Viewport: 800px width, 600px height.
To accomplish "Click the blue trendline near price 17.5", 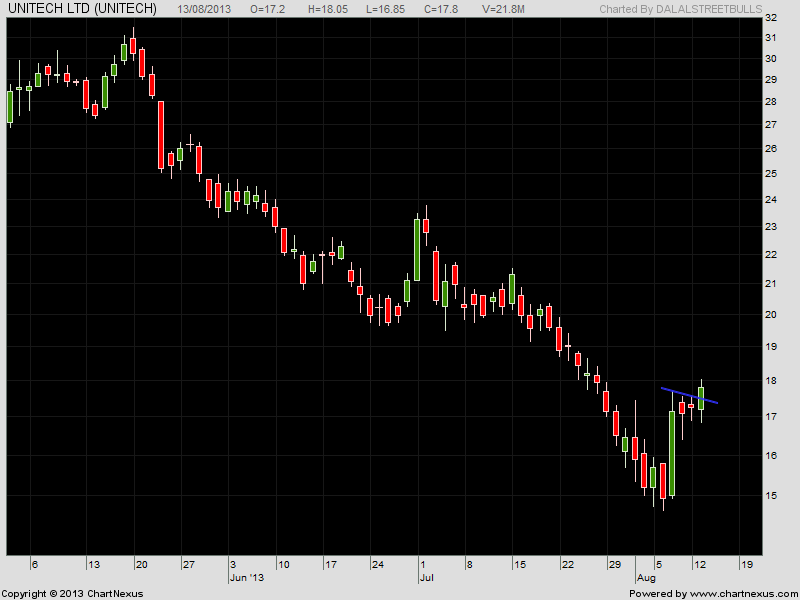I will click(689, 396).
